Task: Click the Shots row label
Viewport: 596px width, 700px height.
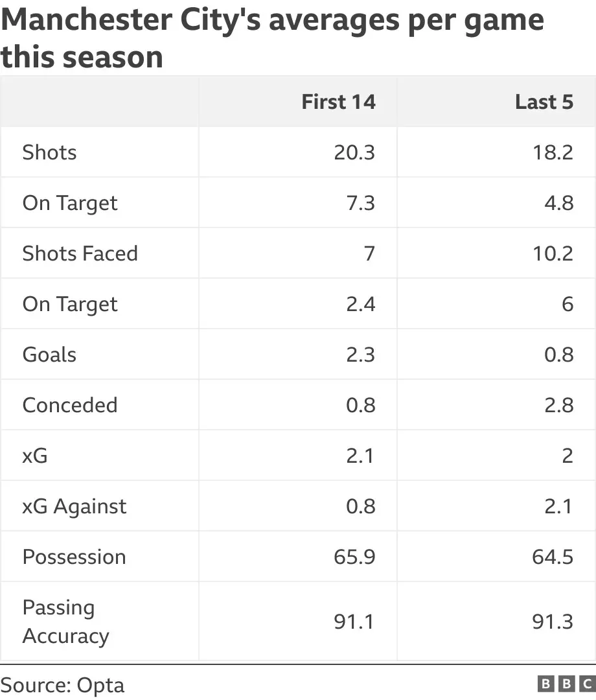Action: point(49,152)
